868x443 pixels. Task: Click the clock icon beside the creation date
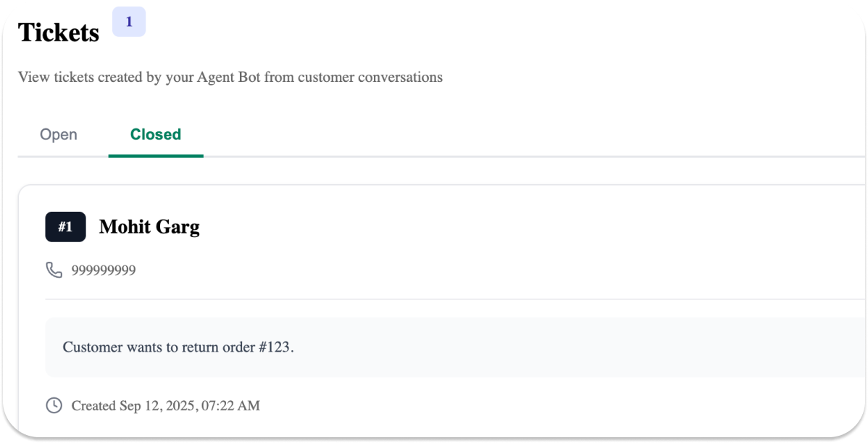(53, 405)
